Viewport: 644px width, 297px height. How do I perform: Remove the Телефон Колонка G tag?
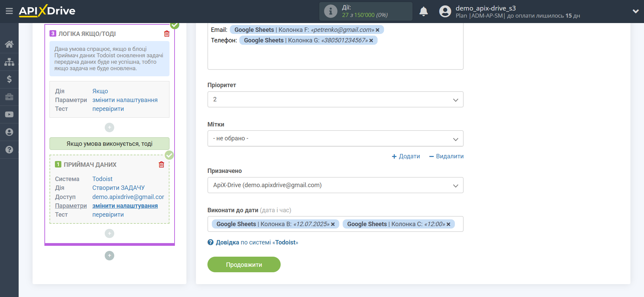[371, 40]
